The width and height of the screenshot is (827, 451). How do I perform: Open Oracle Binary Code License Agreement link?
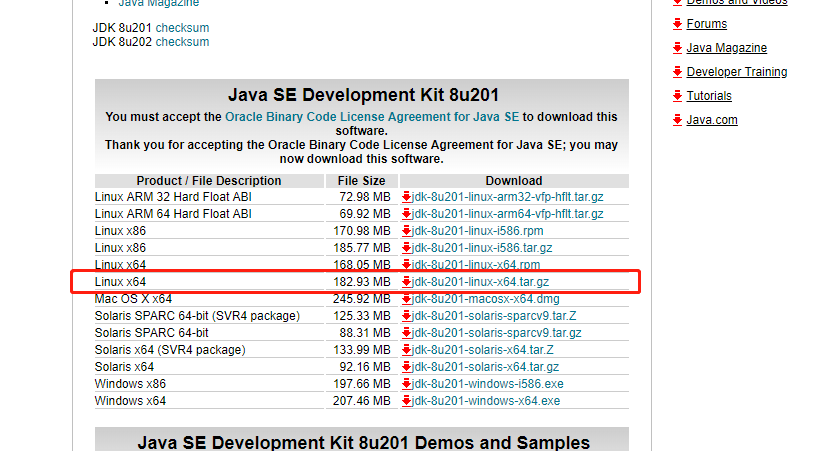click(x=372, y=117)
